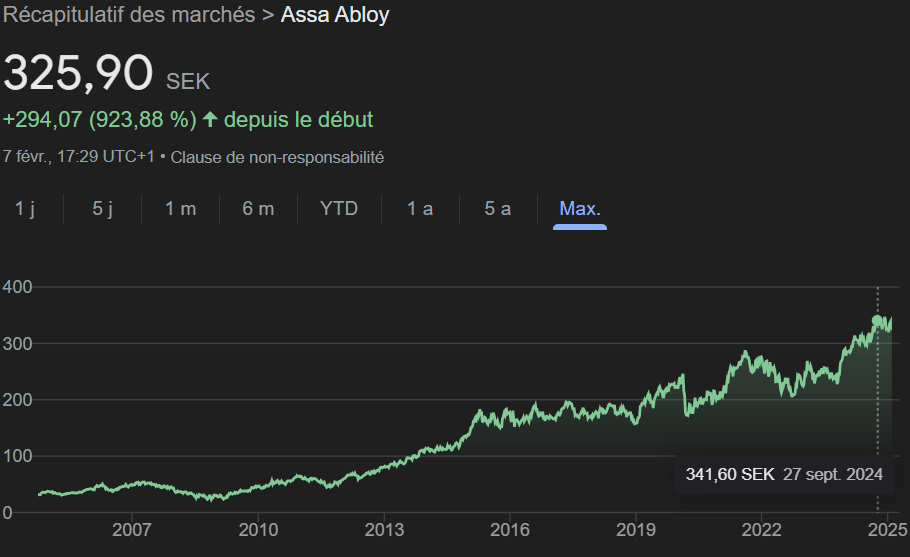The image size is (910, 557).
Task: Switch to the 1 j time range tab
Action: click(x=25, y=209)
